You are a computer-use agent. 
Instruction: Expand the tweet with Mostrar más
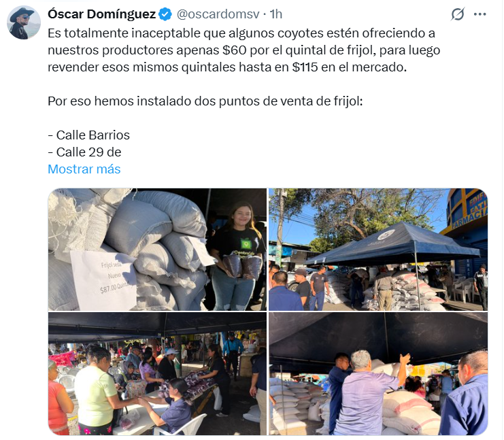point(84,169)
